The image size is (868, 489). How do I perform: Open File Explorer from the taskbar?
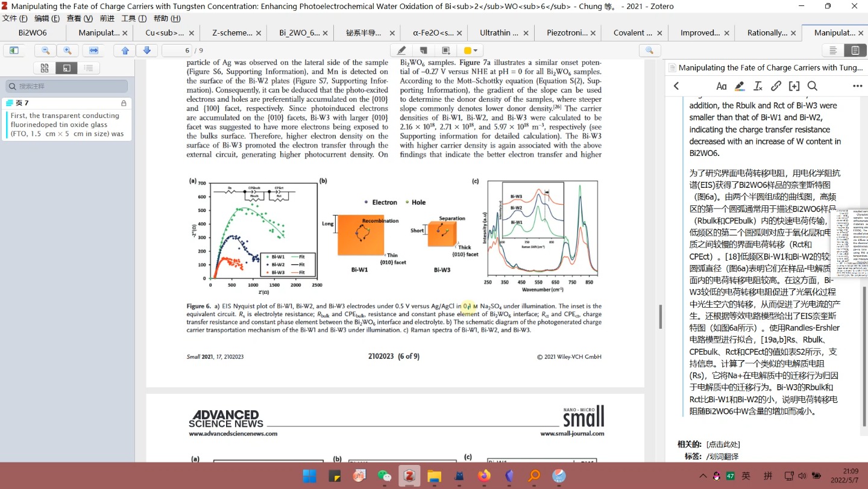434,476
